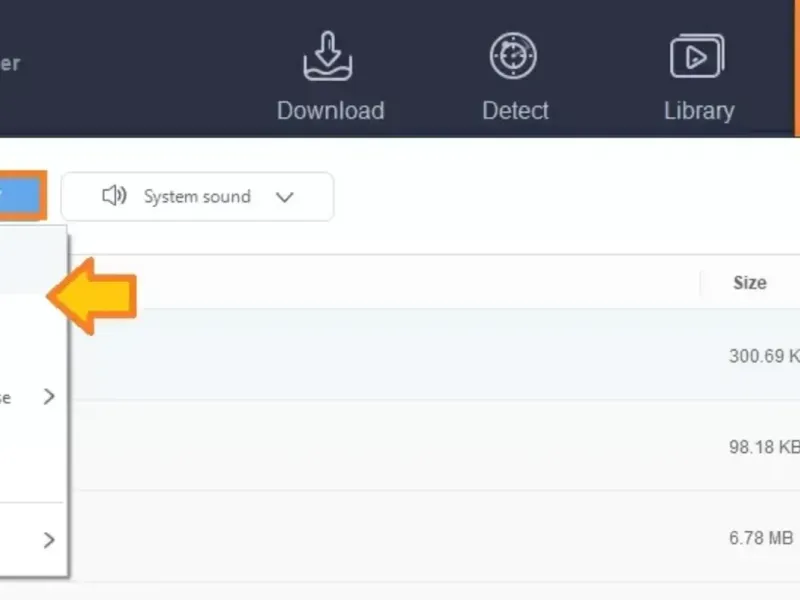Open the Download tab by its label
800x600 pixels.
tap(330, 110)
